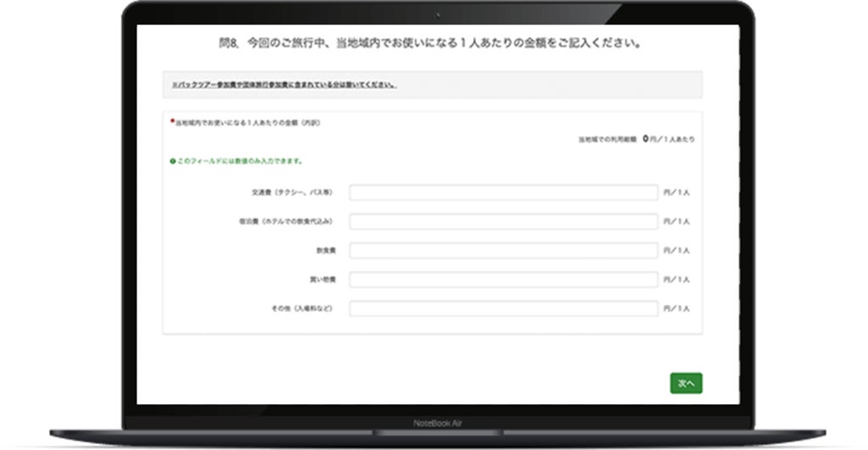This screenshot has height=450, width=868.
Task: Click the laptop webcam dot above the screen
Action: (x=438, y=15)
